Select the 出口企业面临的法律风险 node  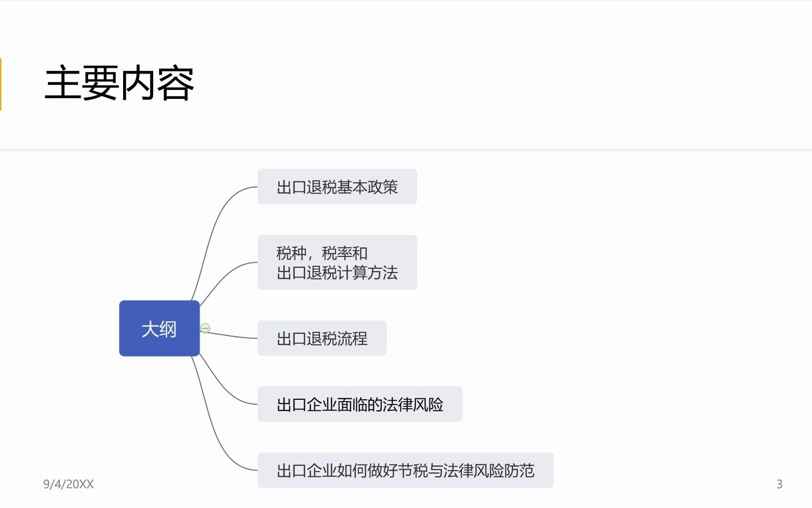pos(360,404)
